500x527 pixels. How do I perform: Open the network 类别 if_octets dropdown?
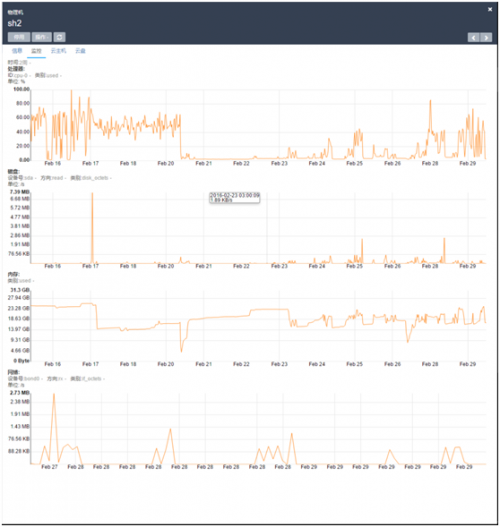pos(87,379)
